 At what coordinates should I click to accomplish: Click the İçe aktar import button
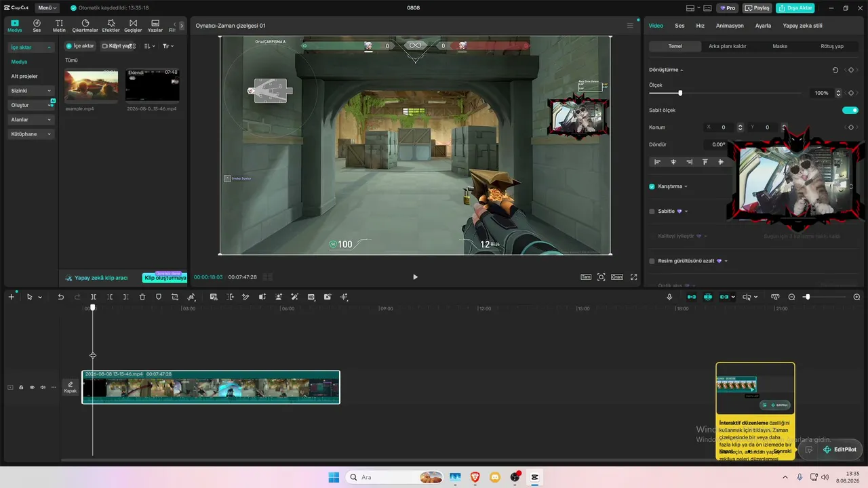(x=80, y=46)
